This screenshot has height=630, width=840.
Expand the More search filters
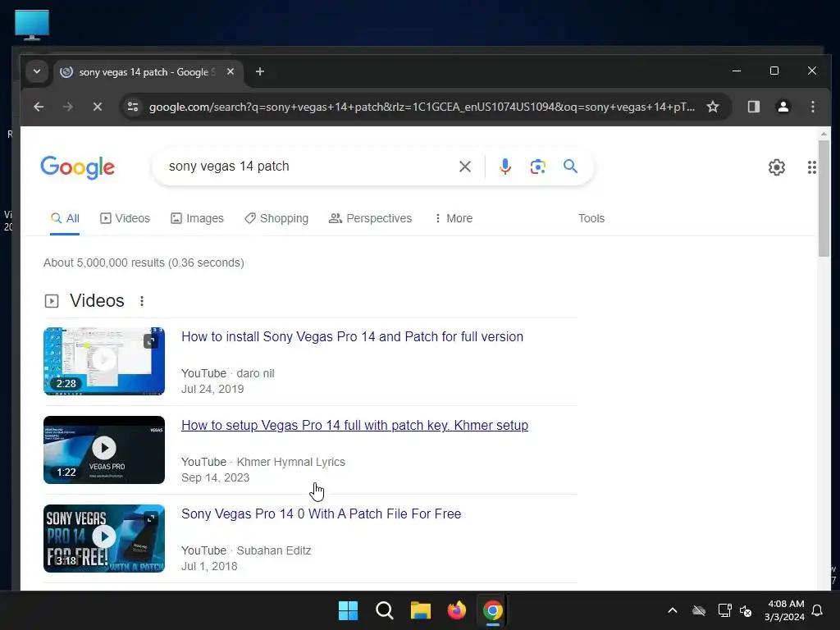453,218
